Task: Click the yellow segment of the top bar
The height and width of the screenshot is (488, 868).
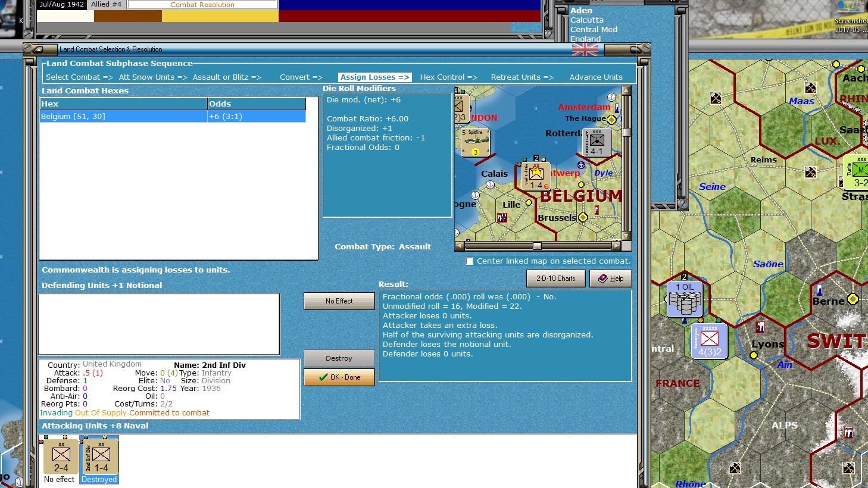Action: (220, 16)
